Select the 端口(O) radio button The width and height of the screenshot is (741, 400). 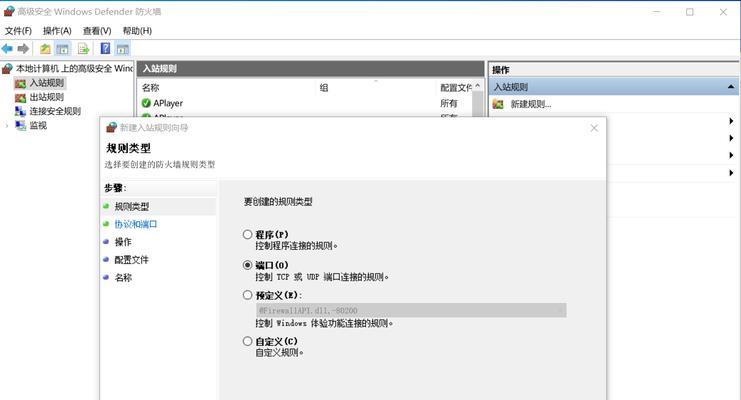pyautogui.click(x=247, y=265)
